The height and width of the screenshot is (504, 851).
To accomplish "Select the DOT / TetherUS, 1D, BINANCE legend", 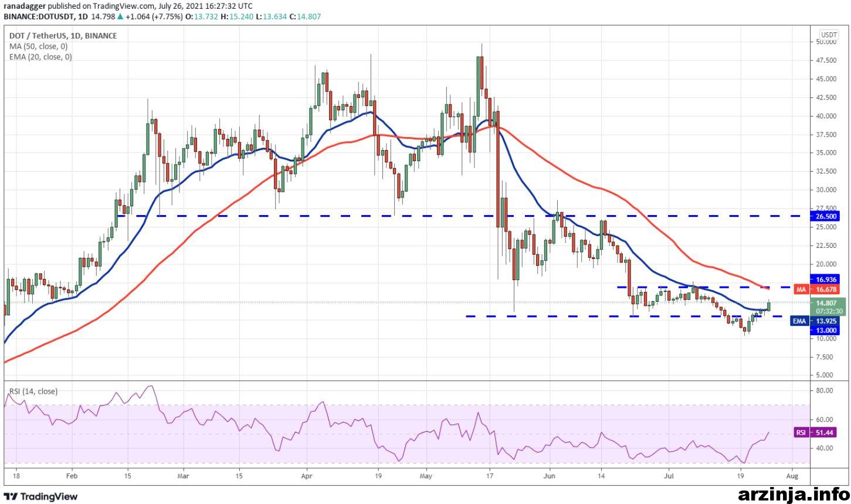I will tap(63, 36).
